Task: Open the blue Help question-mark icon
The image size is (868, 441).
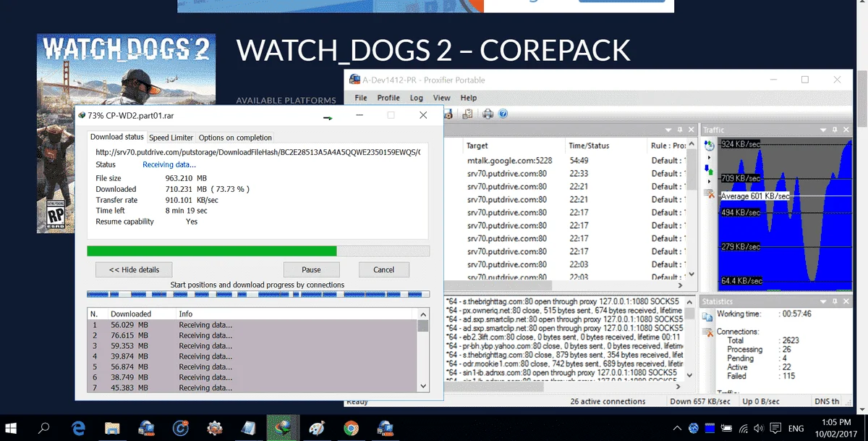Action: coord(503,114)
